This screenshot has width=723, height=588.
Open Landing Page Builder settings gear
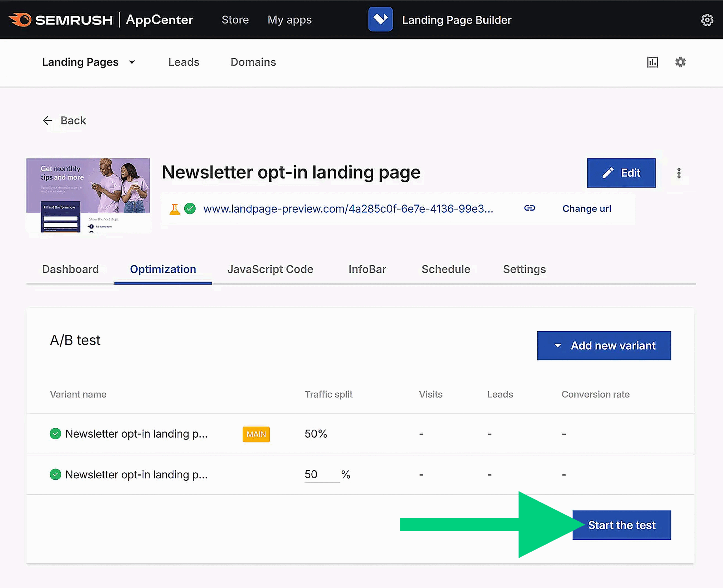(x=680, y=62)
